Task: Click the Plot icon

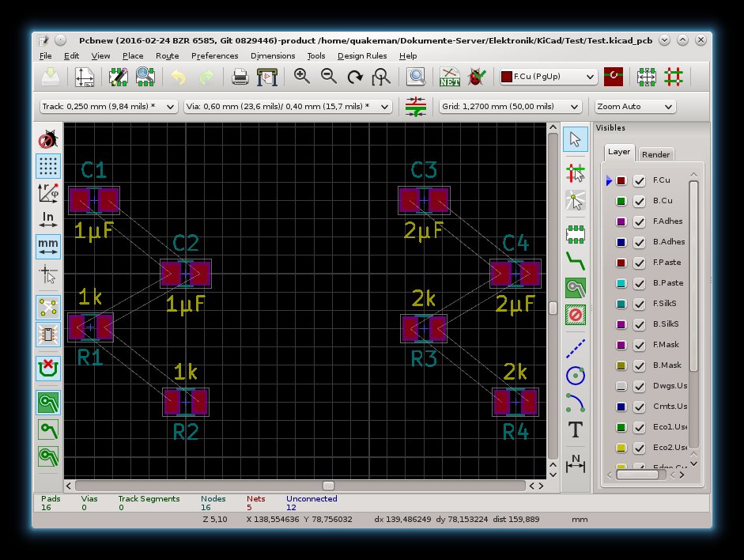Action: pyautogui.click(x=267, y=77)
